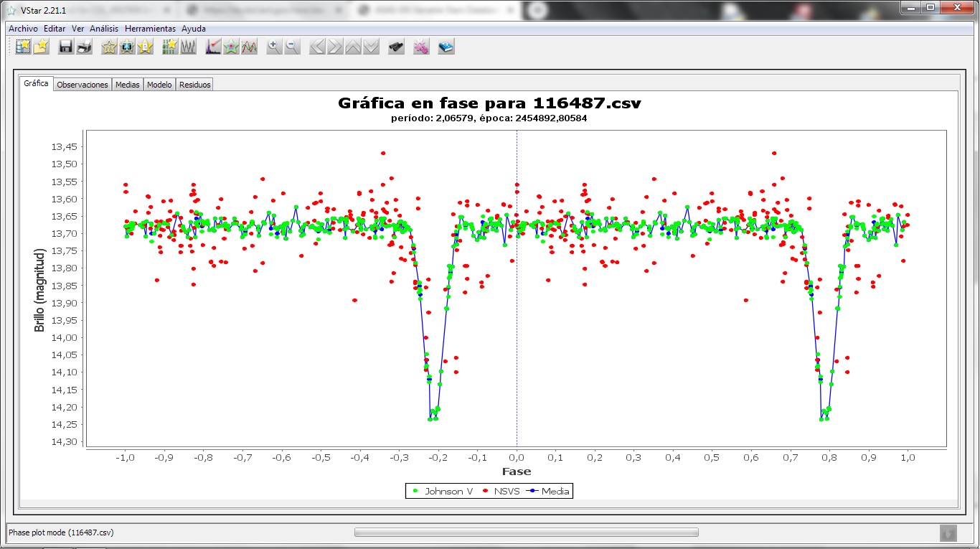Image resolution: width=980 pixels, height=549 pixels.
Task: Click the pan up arrow icon
Action: coord(353,47)
